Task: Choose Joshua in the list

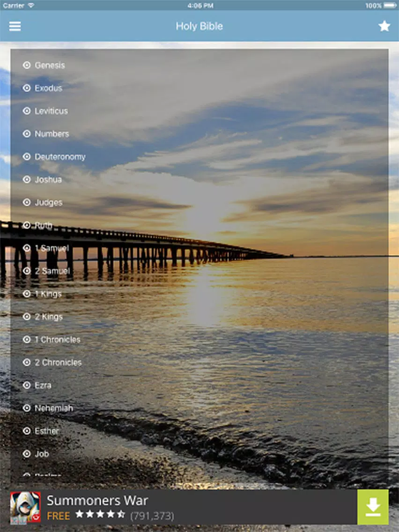Action: click(48, 179)
